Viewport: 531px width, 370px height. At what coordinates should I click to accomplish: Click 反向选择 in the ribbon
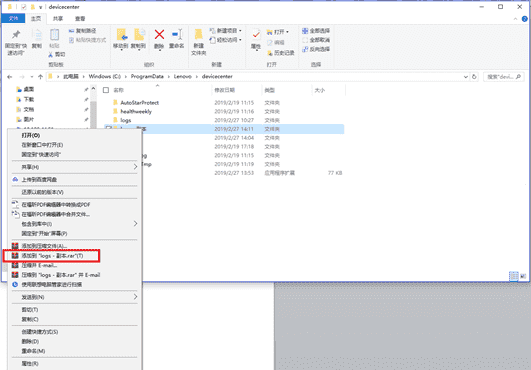point(316,49)
